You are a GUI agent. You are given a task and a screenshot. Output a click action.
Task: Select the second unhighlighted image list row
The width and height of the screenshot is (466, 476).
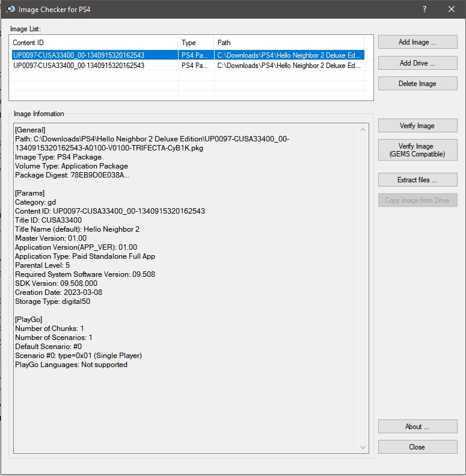tap(188, 65)
